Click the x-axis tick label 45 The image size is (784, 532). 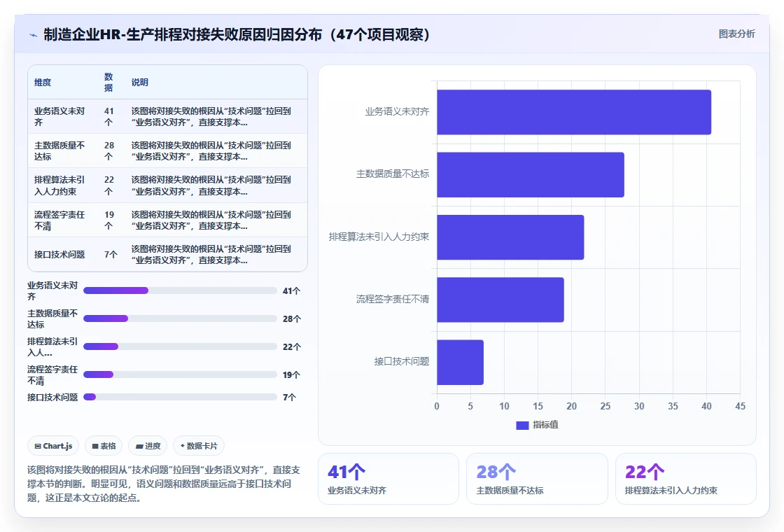740,407
